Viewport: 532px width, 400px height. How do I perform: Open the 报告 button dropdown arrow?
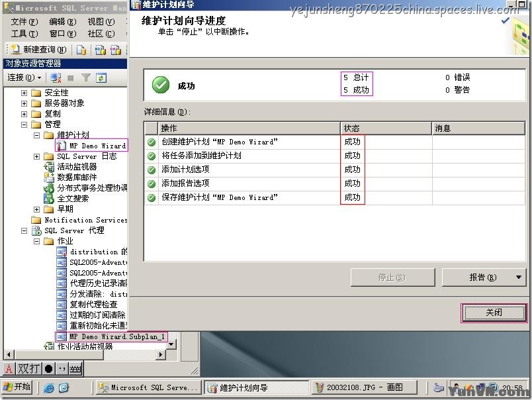tap(519, 277)
